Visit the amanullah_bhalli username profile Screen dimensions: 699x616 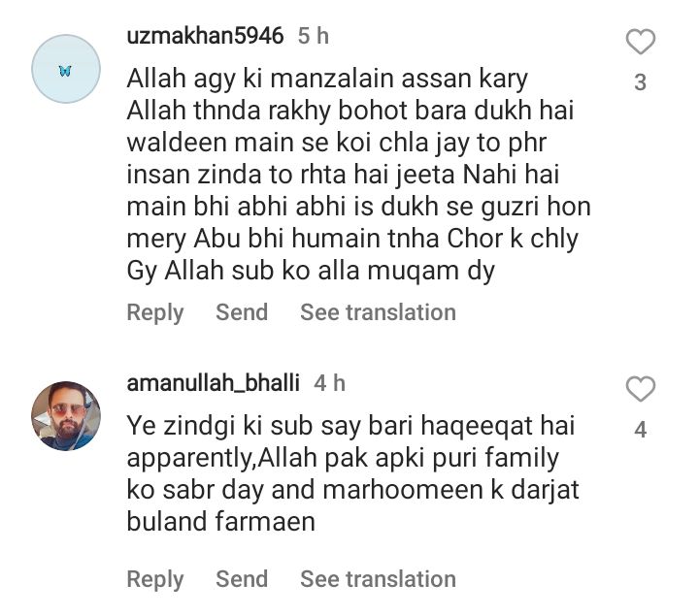213,383
